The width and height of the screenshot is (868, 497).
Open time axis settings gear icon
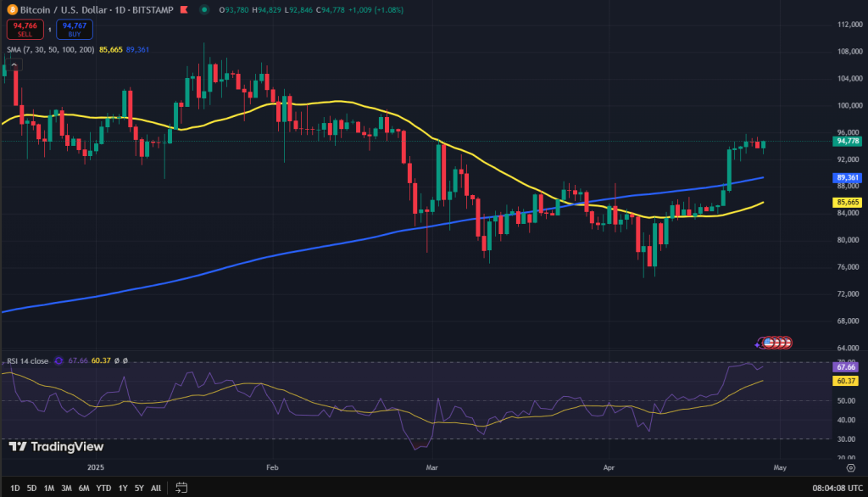point(851,468)
